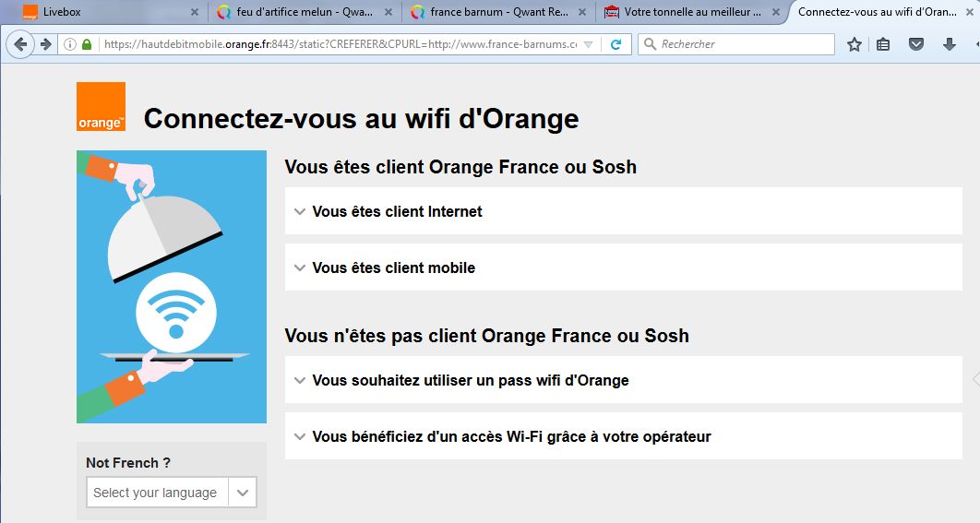The image size is (980, 523).
Task: Click the green padlock security icon
Action: pyautogui.click(x=87, y=44)
